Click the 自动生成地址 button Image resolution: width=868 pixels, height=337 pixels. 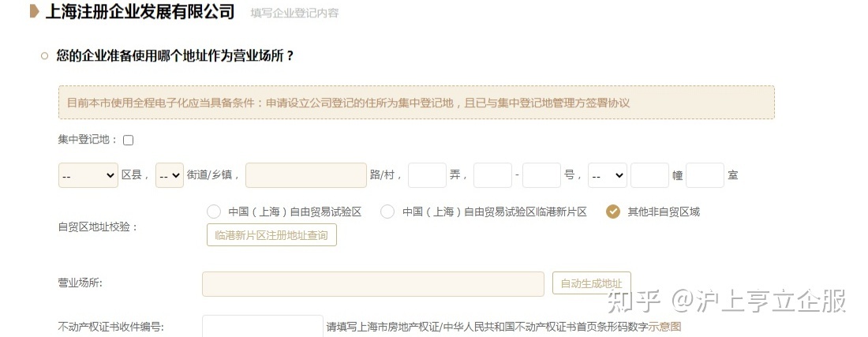click(591, 283)
